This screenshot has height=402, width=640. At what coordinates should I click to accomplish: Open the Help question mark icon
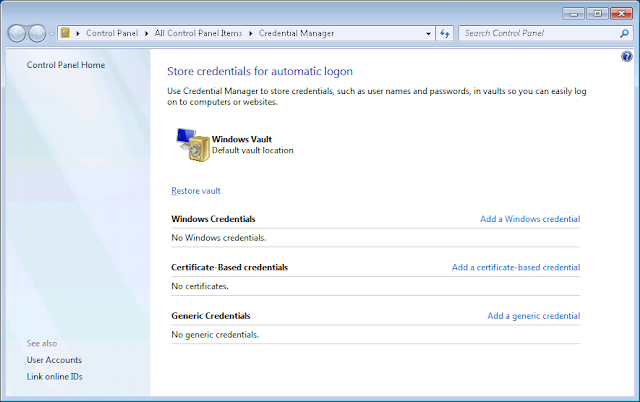pos(627,56)
